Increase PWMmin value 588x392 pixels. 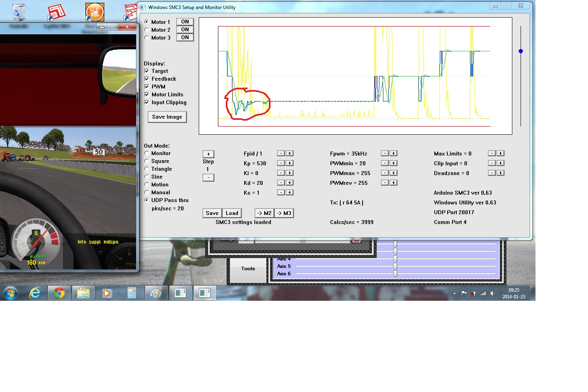coord(393,163)
